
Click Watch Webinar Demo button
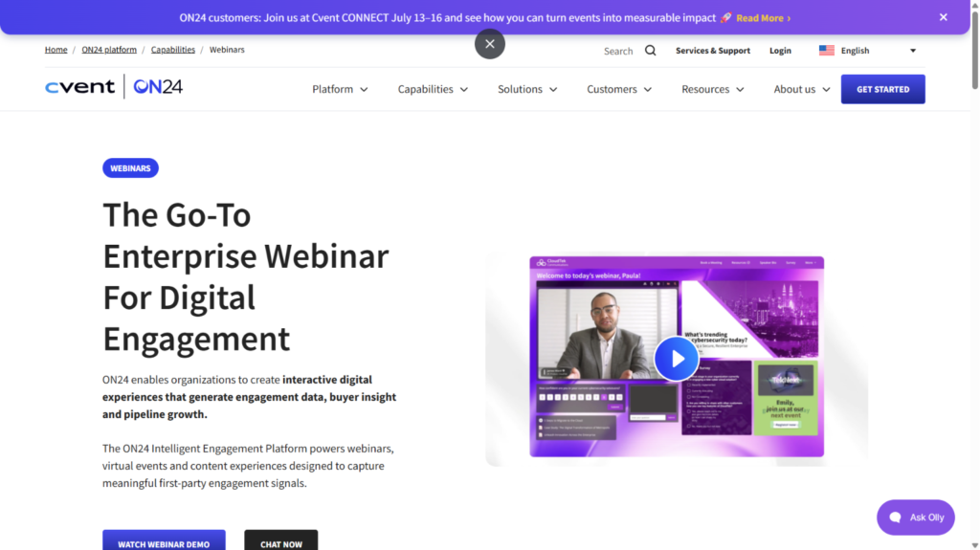coord(164,542)
